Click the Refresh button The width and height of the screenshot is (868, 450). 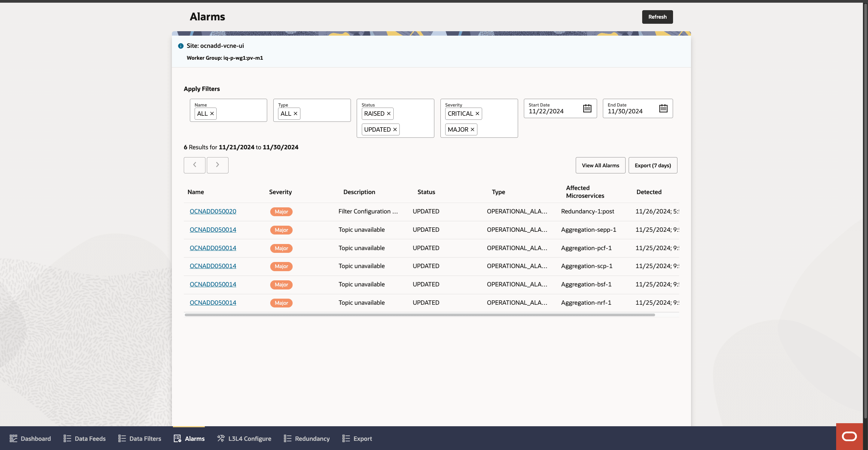tap(657, 17)
